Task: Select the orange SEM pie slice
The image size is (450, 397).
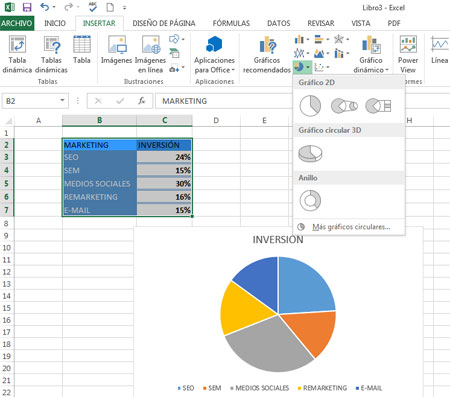Action: point(313,330)
